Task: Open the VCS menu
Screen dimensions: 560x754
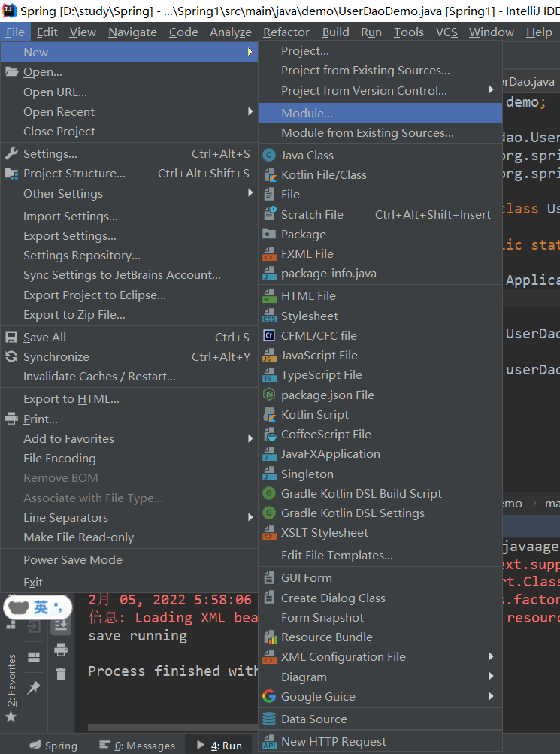Action: tap(446, 32)
